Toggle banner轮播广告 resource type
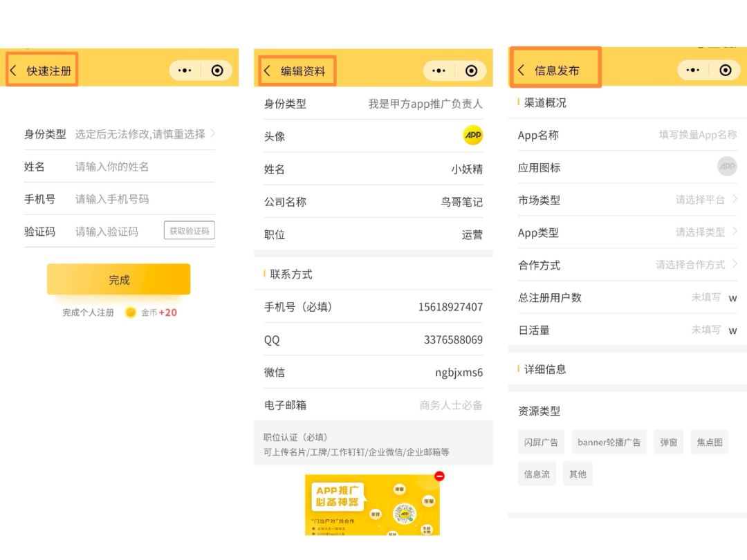 click(609, 442)
